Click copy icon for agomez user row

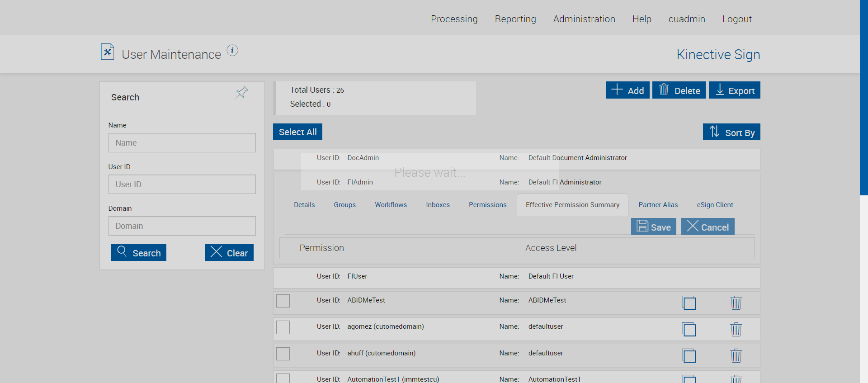pos(689,329)
